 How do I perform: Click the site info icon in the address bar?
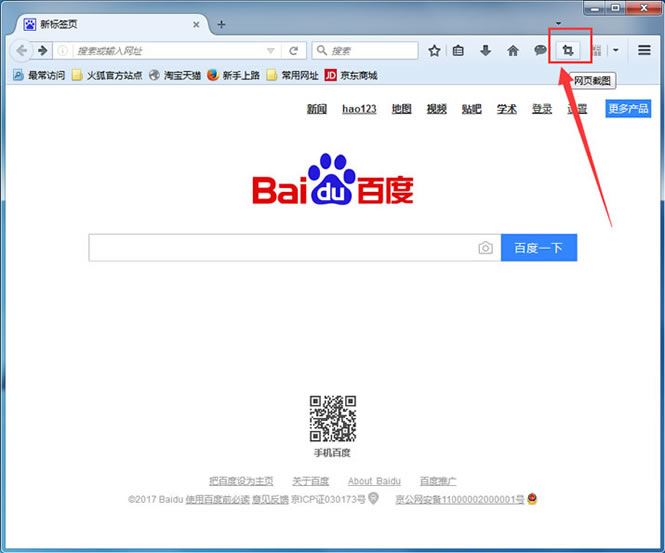[x=62, y=51]
